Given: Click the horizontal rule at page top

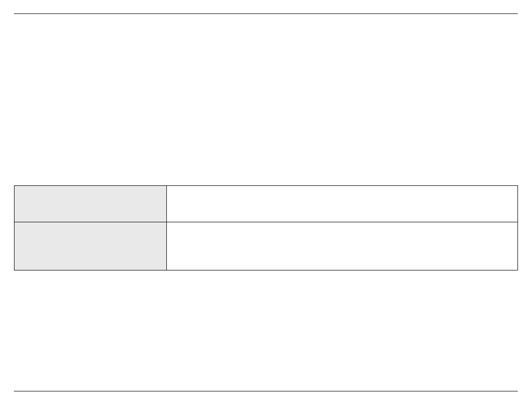Looking at the screenshot, I should [265, 14].
